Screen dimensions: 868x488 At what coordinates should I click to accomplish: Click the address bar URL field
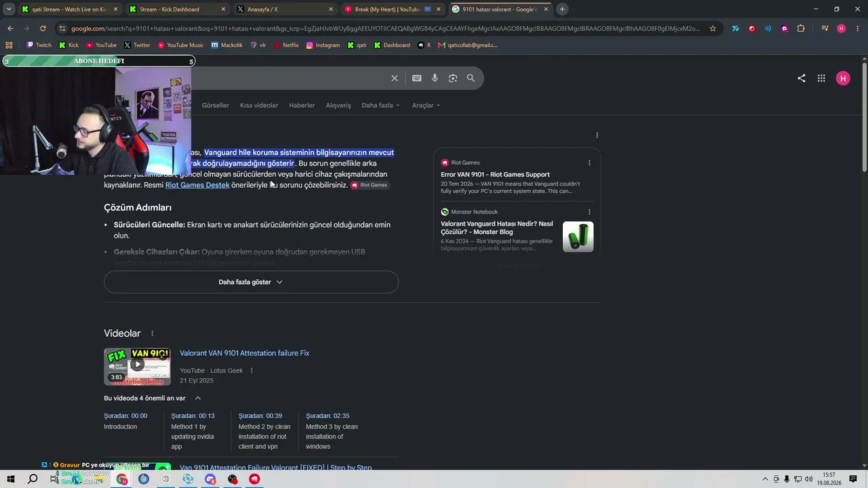[385, 28]
